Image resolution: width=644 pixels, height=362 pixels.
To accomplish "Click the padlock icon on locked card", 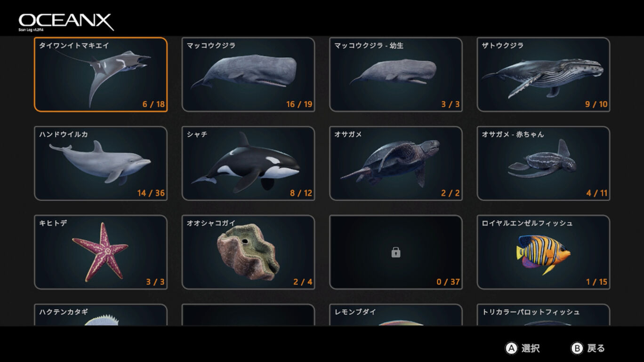I will coord(396,253).
